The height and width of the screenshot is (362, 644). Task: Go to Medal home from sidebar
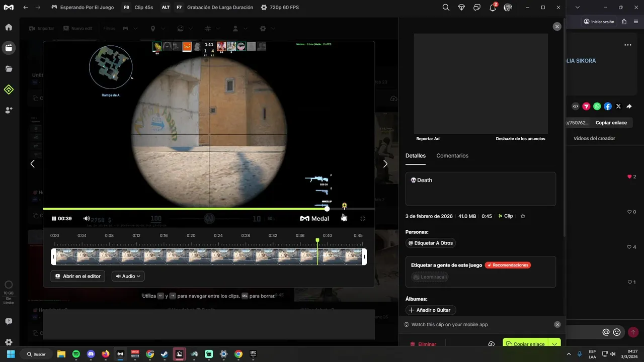coord(9,27)
